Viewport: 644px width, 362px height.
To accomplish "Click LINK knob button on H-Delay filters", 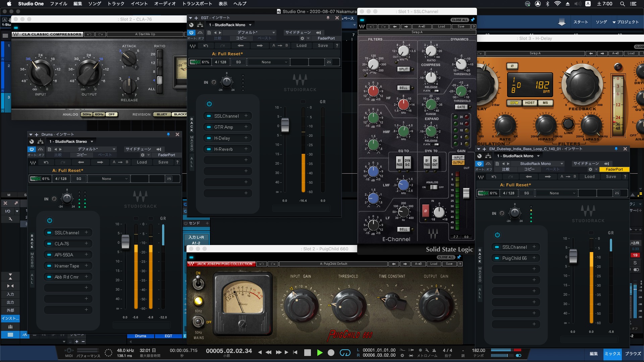I will pyautogui.click(x=568, y=124).
